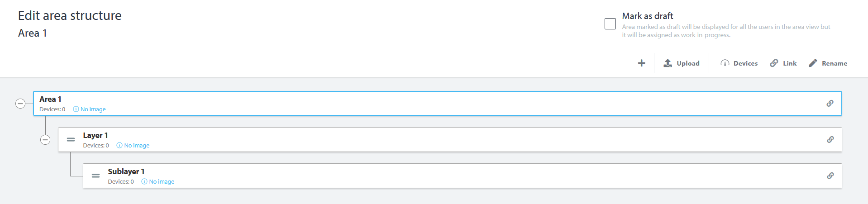Click the Link toolbar button
Image resolution: width=868 pixels, height=204 pixels.
[783, 63]
